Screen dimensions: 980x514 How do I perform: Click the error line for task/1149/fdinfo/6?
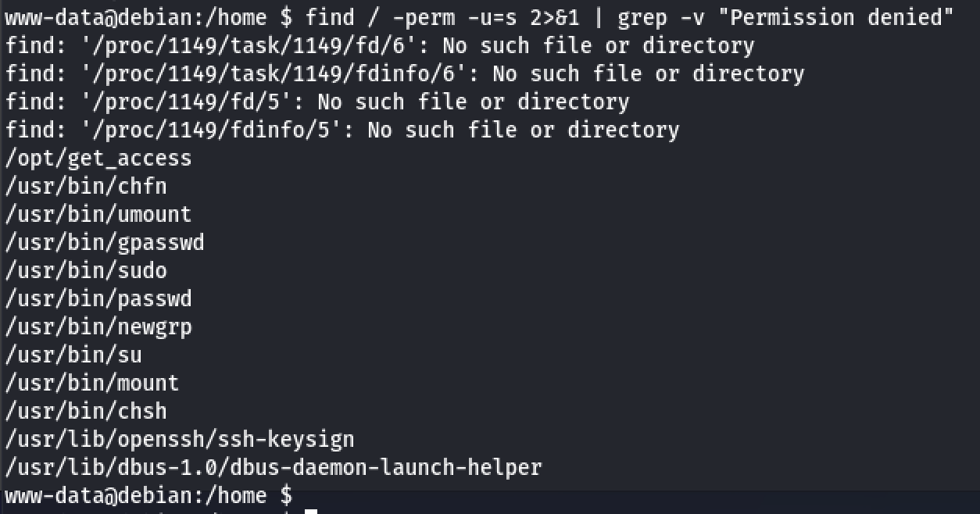pos(405,74)
